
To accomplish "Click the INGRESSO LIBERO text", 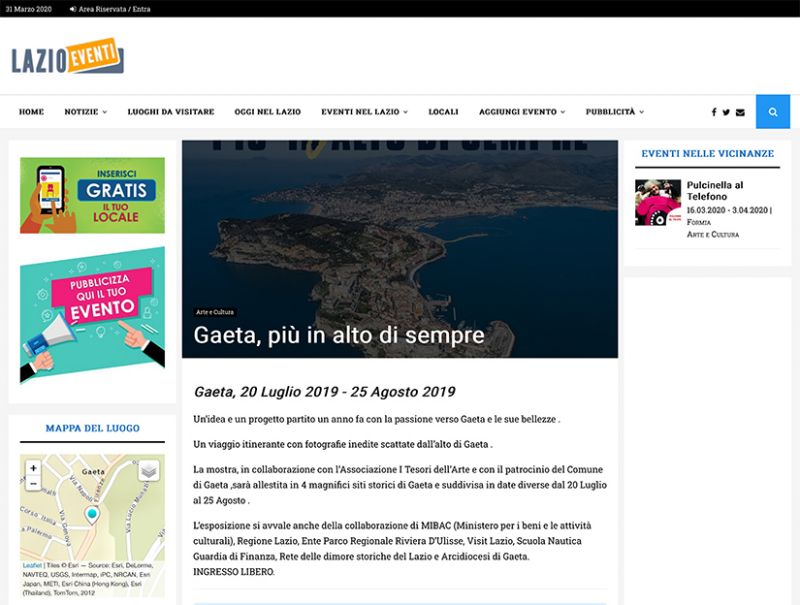I will point(234,572).
